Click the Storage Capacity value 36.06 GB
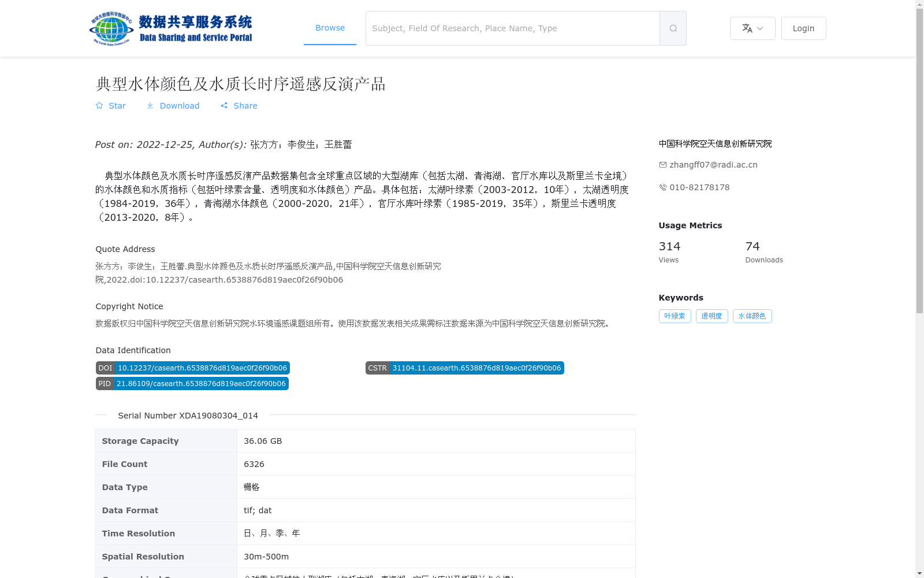 click(263, 441)
